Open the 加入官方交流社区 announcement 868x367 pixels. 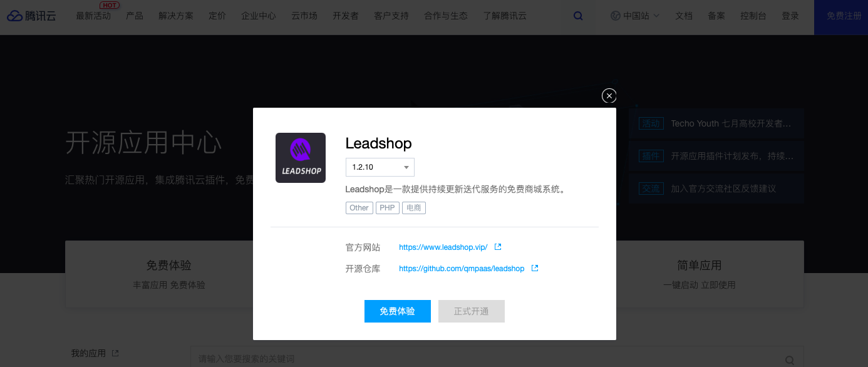pos(716,188)
